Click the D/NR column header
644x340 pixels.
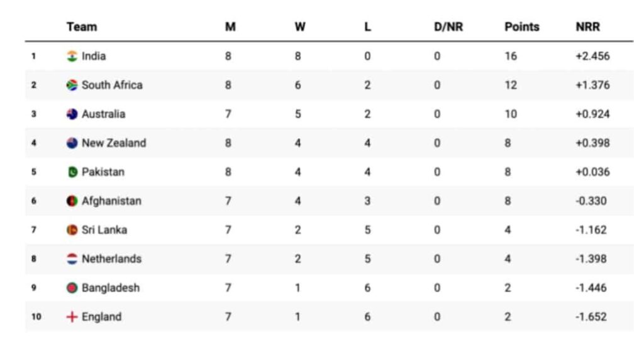448,26
